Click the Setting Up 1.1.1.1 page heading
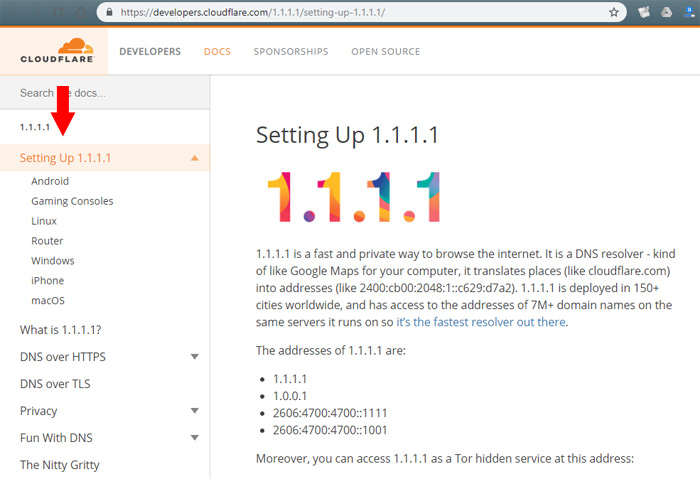Viewport: 700px width, 479px height. [x=347, y=135]
